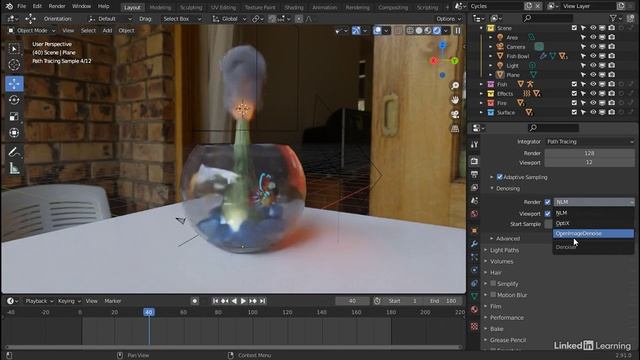Open the Integrator Path Tracing dropdown

tap(590, 142)
